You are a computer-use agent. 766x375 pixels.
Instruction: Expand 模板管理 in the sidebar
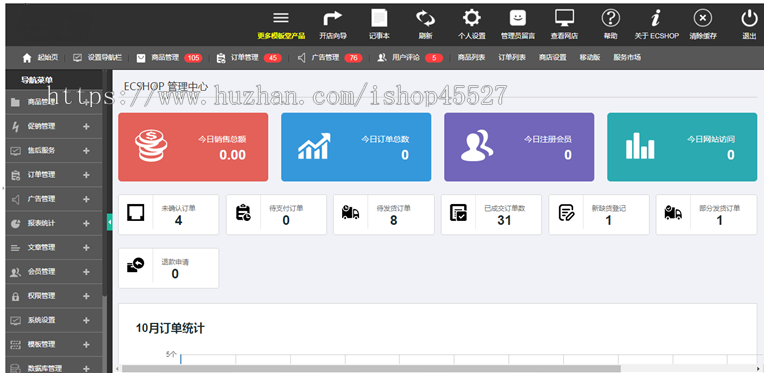(86, 345)
